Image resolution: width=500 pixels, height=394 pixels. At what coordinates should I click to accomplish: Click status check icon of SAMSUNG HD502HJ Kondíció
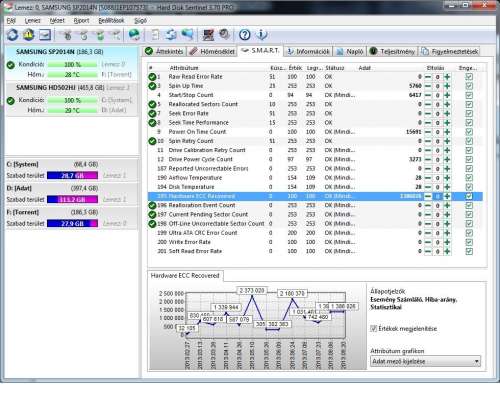tap(11, 101)
